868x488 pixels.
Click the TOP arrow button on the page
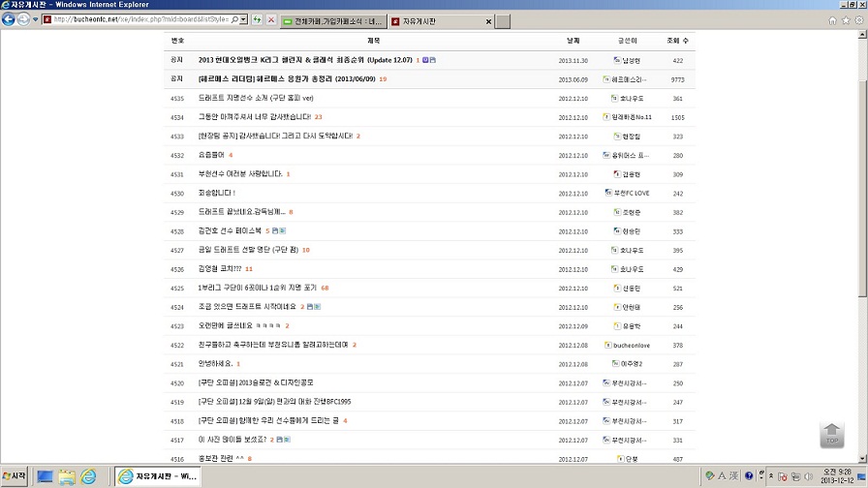[831, 435]
